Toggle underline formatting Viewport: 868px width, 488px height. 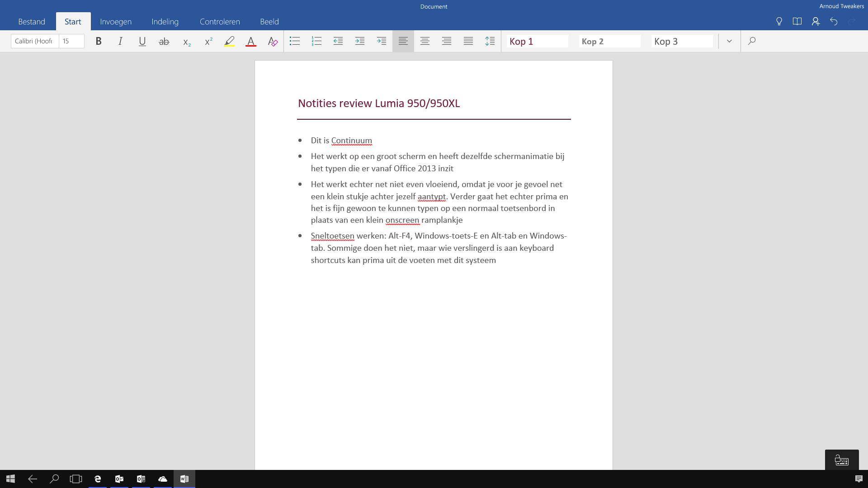[x=142, y=41]
